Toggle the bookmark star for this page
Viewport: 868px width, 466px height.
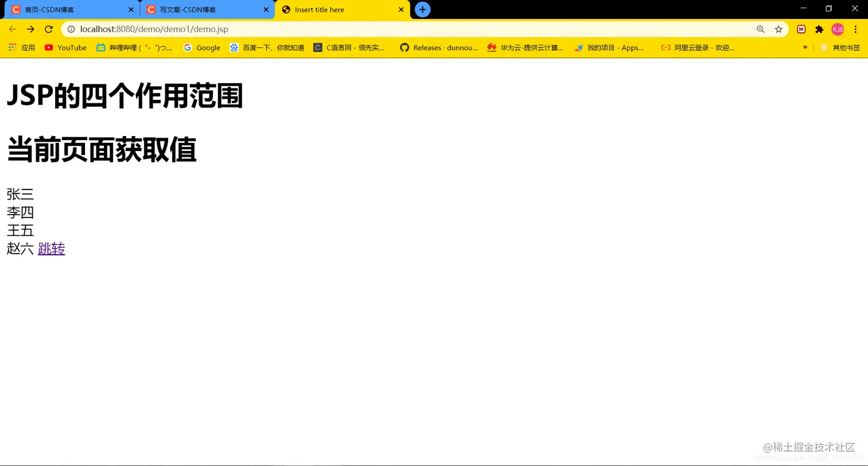(x=778, y=29)
